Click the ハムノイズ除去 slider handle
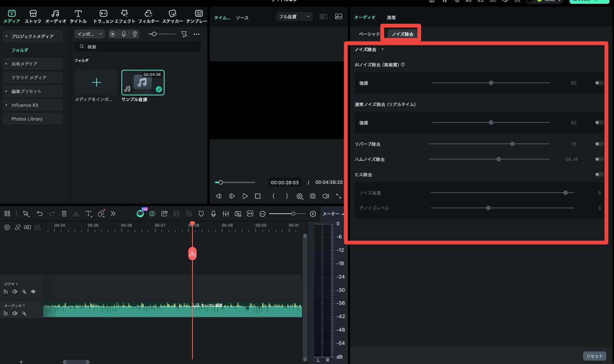614x364 pixels. click(498, 159)
